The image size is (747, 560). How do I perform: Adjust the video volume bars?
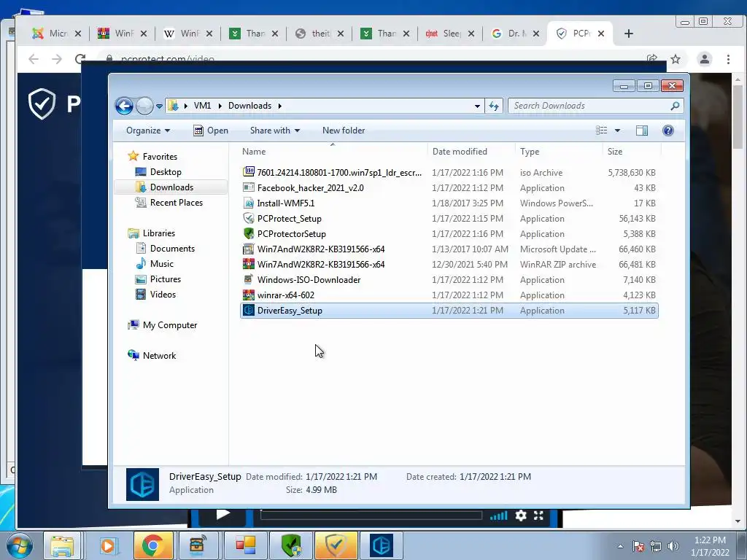coord(498,516)
